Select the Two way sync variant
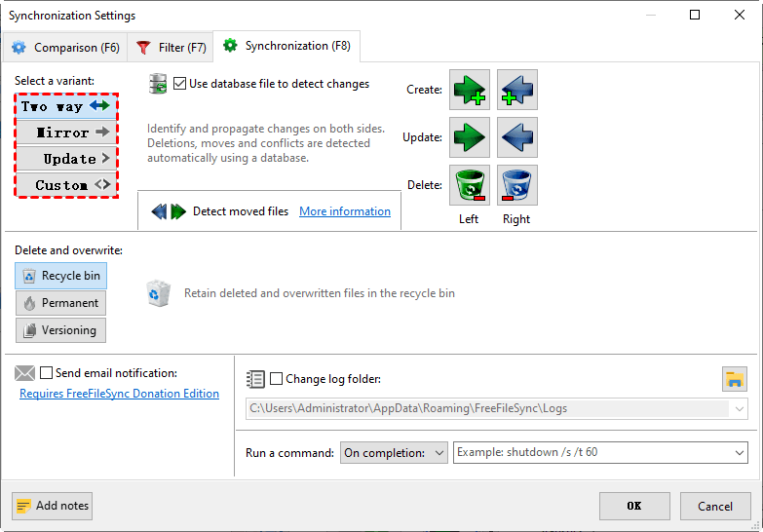The width and height of the screenshot is (763, 532). click(x=66, y=106)
